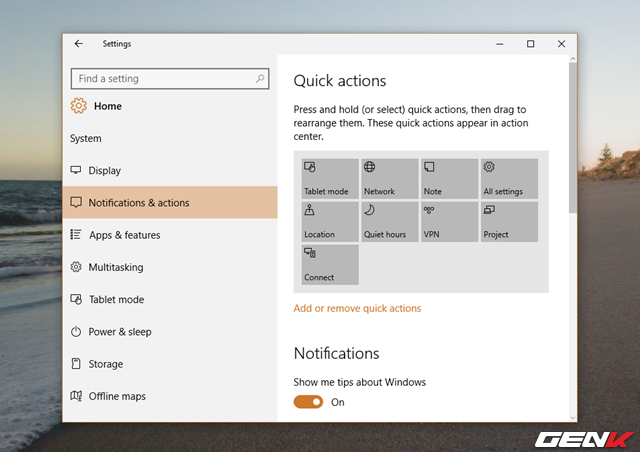Viewport: 640px width, 452px height.
Task: Select the Note quick action tile
Action: pos(449,179)
